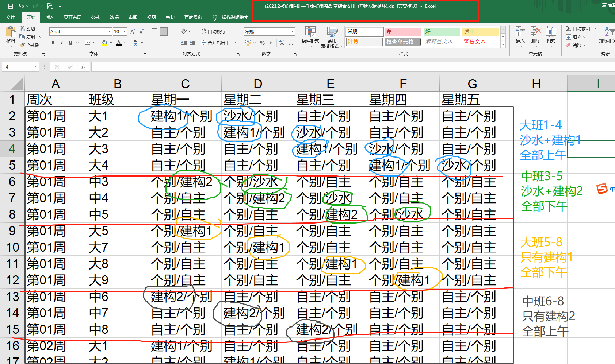
Task: Expand the cell styles gallery more arrow
Action: pos(503,44)
